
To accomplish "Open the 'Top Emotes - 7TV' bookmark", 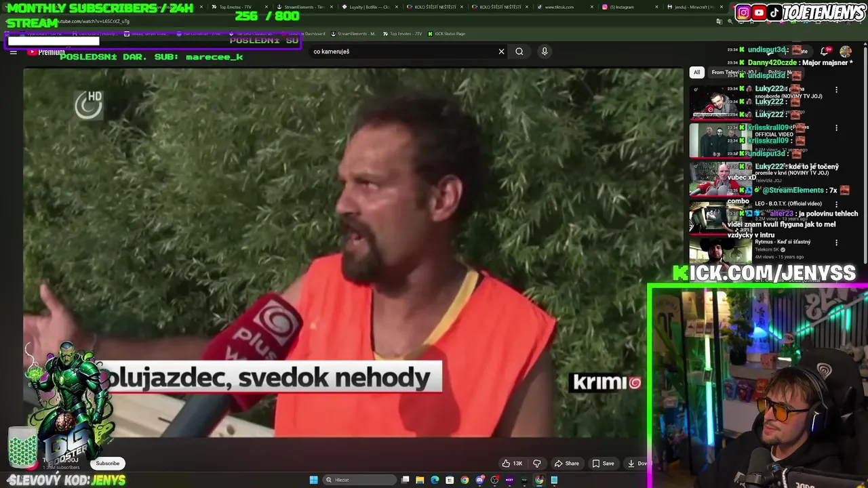I will click(x=402, y=34).
